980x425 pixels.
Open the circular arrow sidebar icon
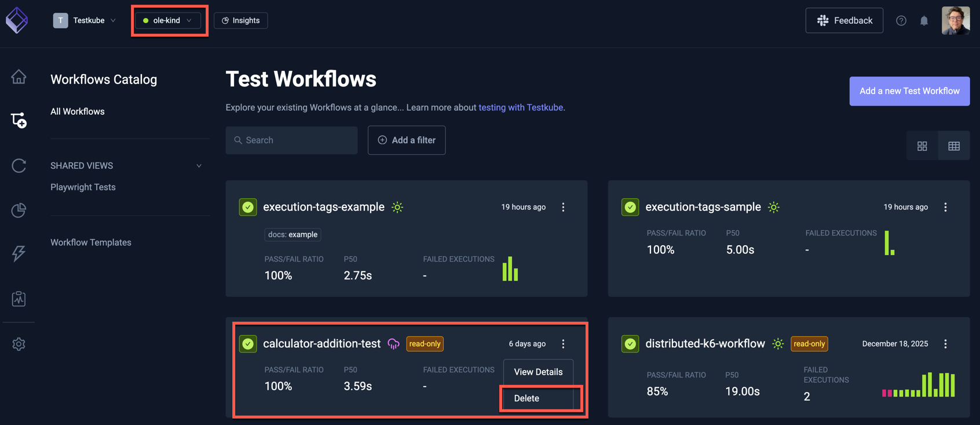tap(19, 166)
